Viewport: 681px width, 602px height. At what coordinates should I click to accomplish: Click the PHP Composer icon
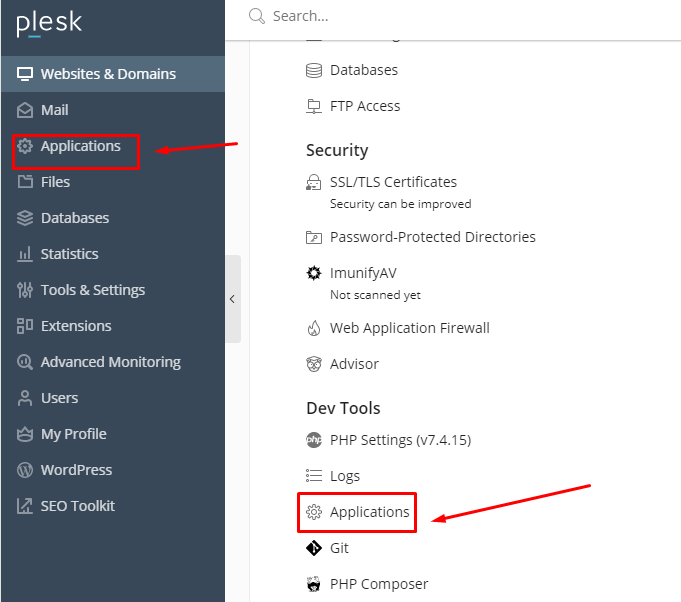[314, 584]
